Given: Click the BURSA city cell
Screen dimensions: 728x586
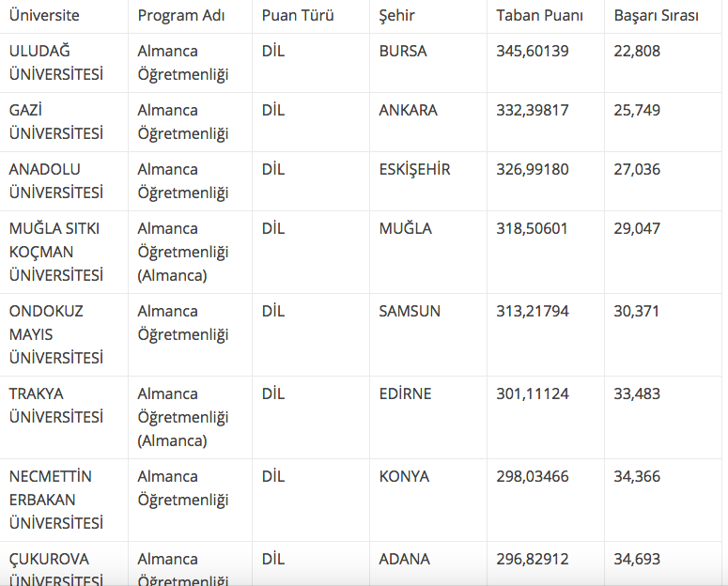Looking at the screenshot, I should coord(403,52).
